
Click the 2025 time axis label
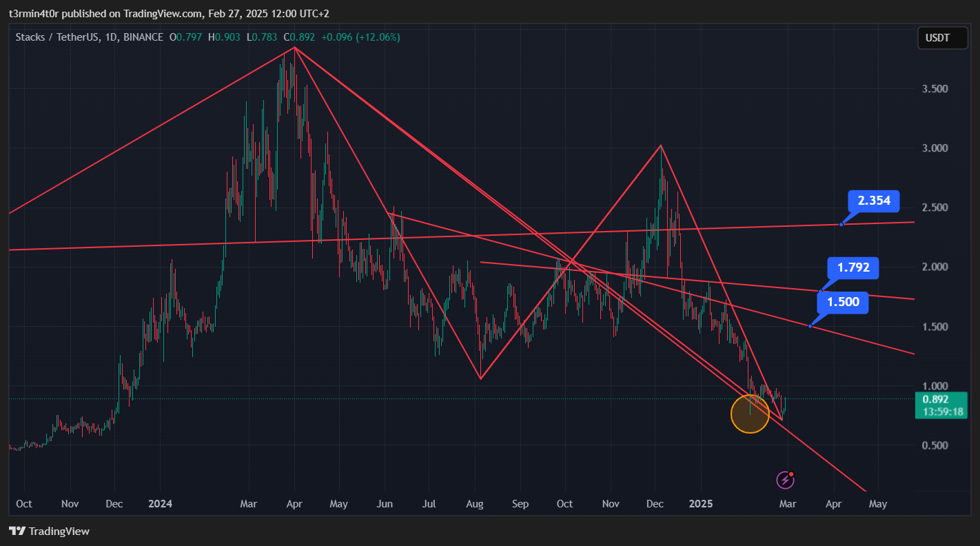pyautogui.click(x=701, y=504)
